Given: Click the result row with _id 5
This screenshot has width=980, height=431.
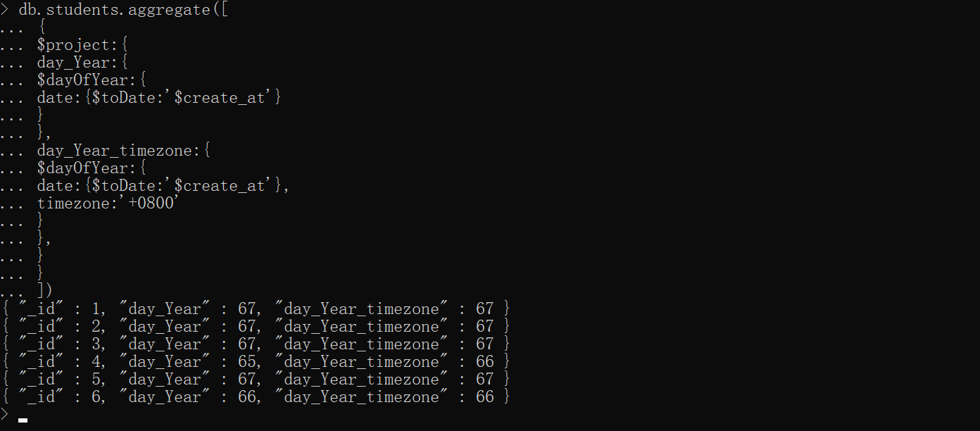Looking at the screenshot, I should (x=256, y=380).
